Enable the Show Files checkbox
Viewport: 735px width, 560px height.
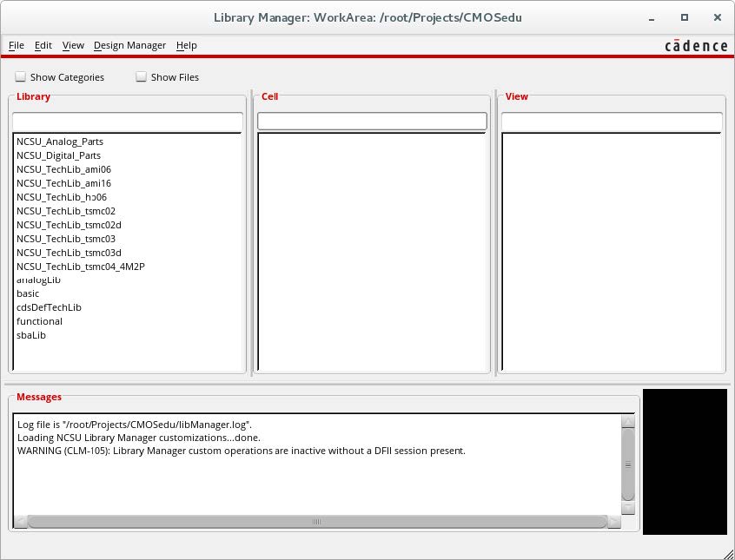(x=141, y=76)
